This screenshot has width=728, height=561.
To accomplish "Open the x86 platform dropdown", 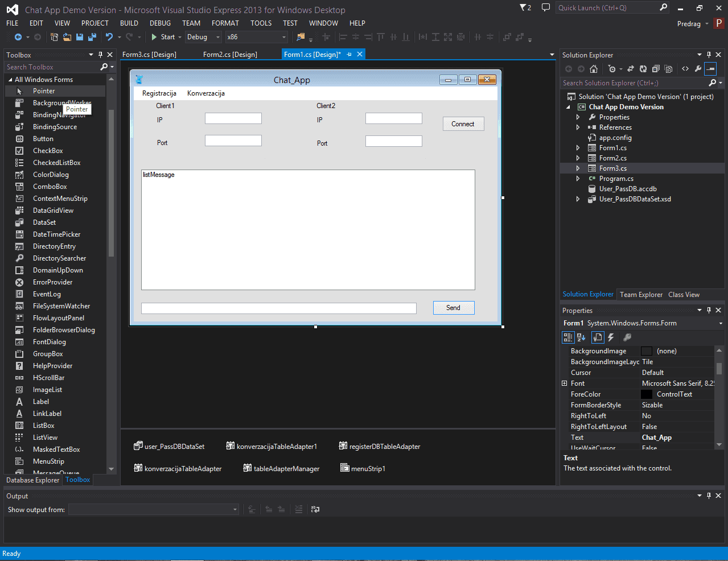I will (x=257, y=37).
